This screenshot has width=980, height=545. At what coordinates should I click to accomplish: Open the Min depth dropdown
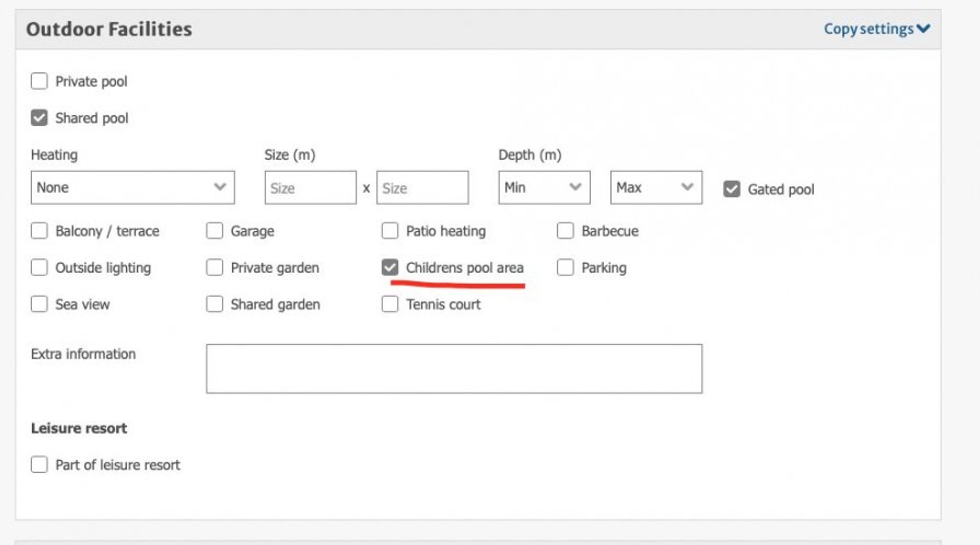[x=544, y=187]
